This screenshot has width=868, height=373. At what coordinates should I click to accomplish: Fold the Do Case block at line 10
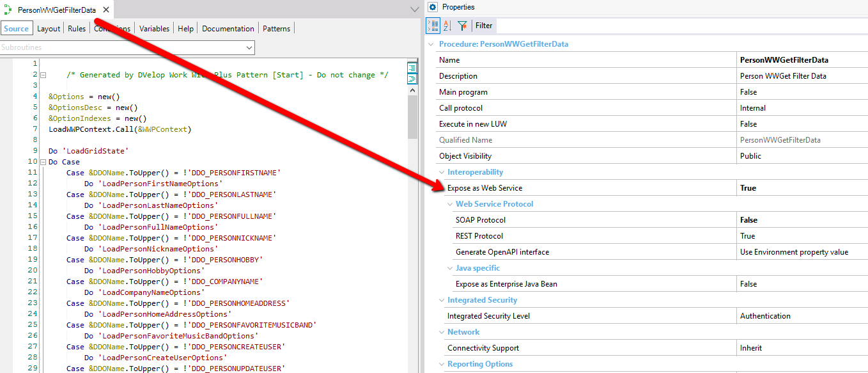click(43, 163)
